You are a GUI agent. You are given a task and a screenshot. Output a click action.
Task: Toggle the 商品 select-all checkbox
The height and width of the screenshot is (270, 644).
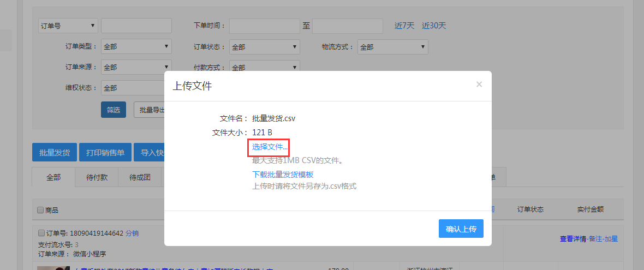pos(40,210)
